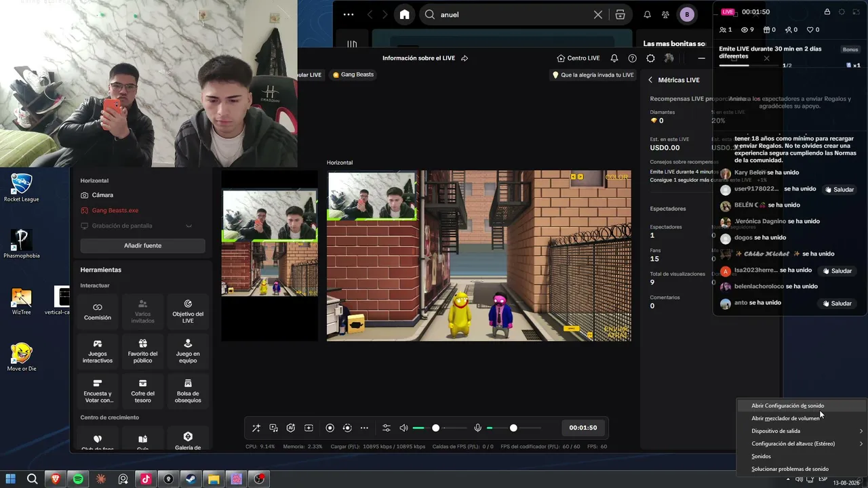Click Saludar next to user9178022
This screenshot has width=868, height=488.
[x=839, y=190]
